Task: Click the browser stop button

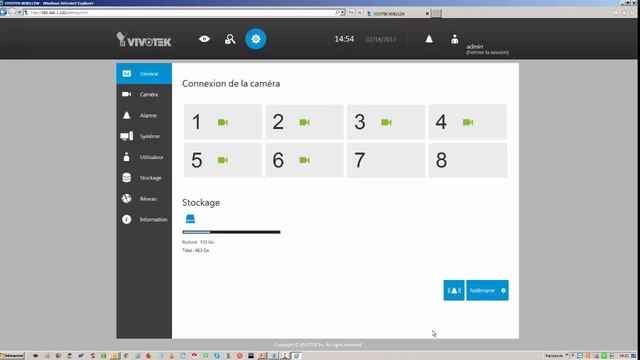Action: tap(359, 13)
